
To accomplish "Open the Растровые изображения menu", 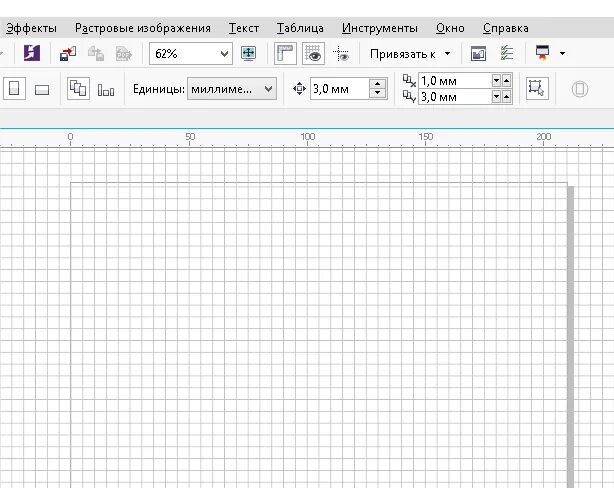I will point(143,28).
